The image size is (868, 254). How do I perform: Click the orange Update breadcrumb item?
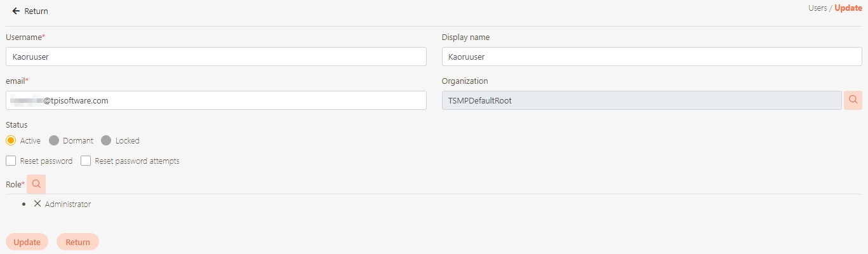coord(848,8)
